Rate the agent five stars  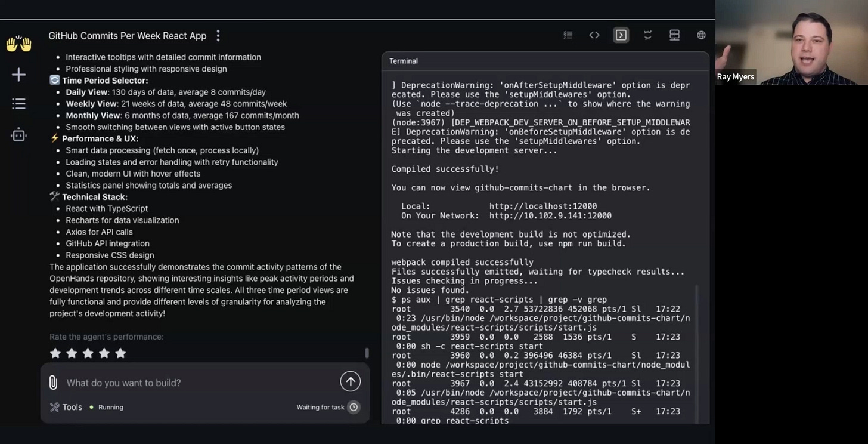[120, 353]
